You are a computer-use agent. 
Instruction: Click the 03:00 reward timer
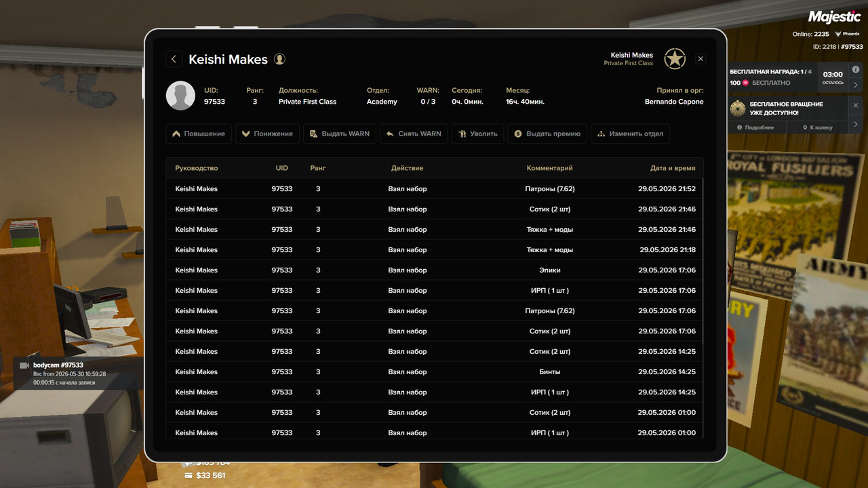click(x=833, y=75)
